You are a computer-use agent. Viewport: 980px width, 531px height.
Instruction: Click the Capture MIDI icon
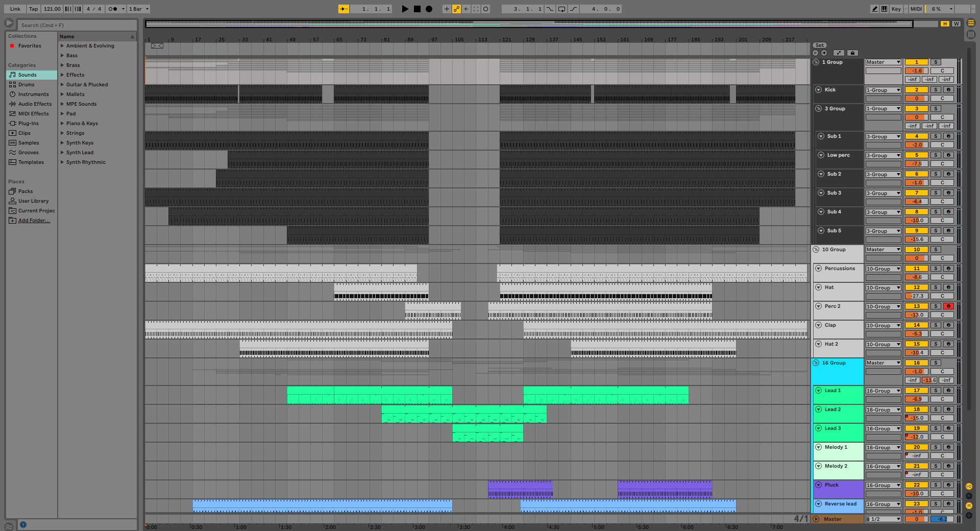tap(476, 9)
